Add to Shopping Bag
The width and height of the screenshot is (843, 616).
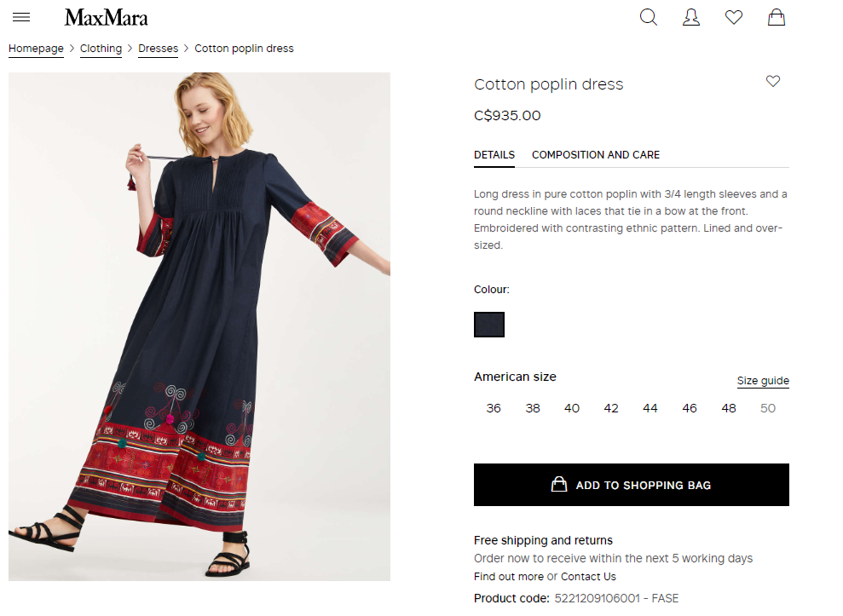pos(631,485)
